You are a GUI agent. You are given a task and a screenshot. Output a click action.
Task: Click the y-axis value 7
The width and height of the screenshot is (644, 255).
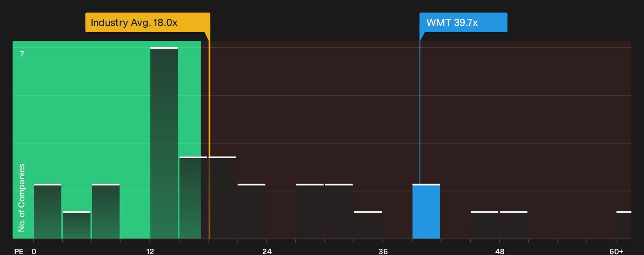tap(22, 54)
